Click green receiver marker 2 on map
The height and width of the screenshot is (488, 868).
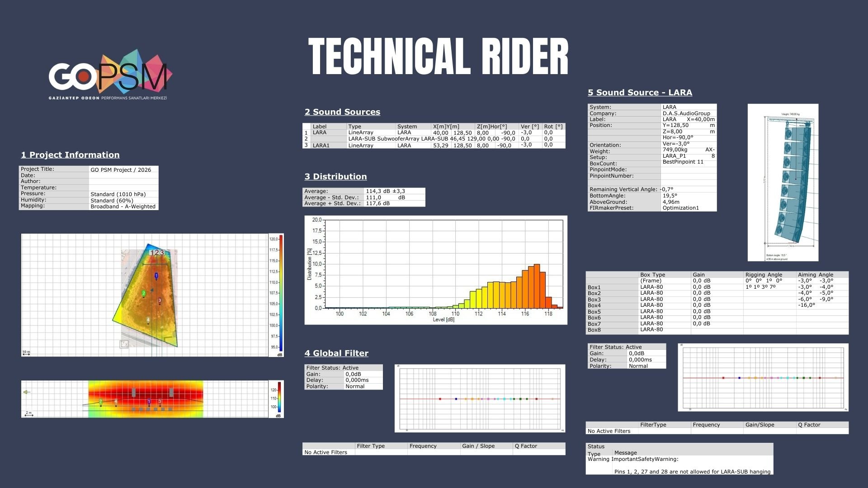point(144,293)
